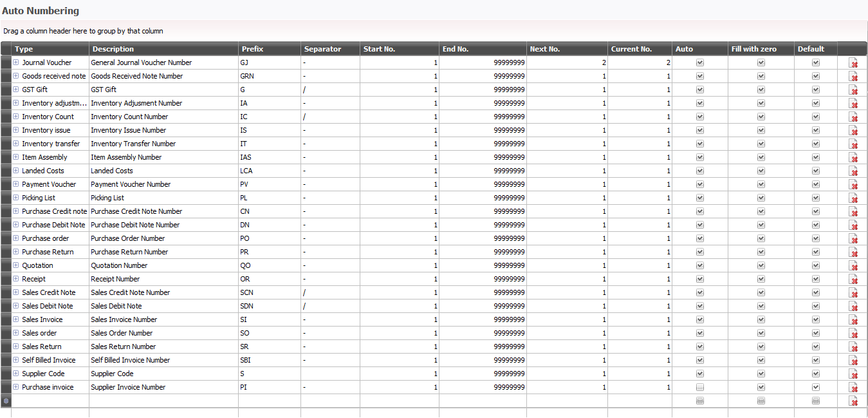Delete the Inventory adjustment row
The image size is (868, 418).
point(854,104)
